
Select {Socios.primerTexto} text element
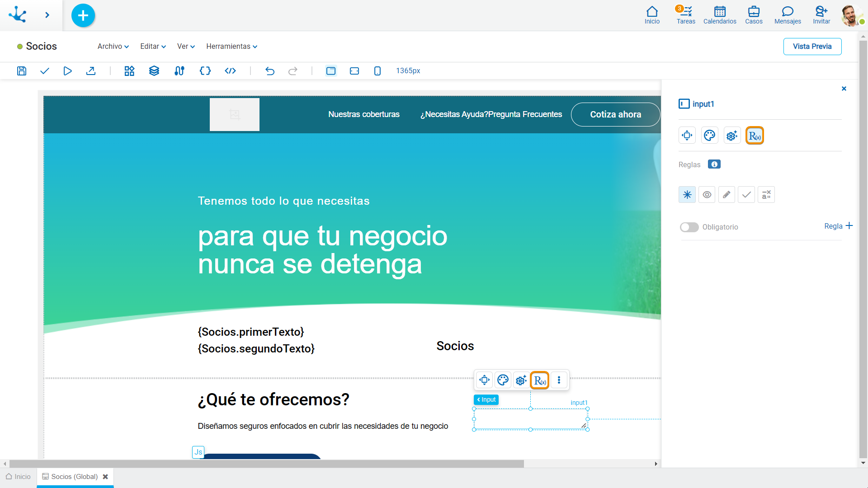[251, 332]
